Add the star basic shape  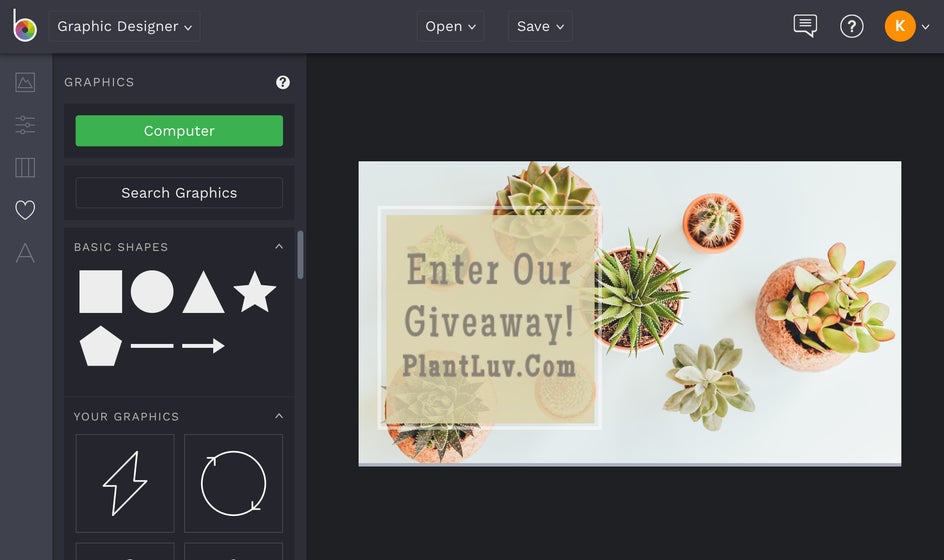[x=255, y=291]
